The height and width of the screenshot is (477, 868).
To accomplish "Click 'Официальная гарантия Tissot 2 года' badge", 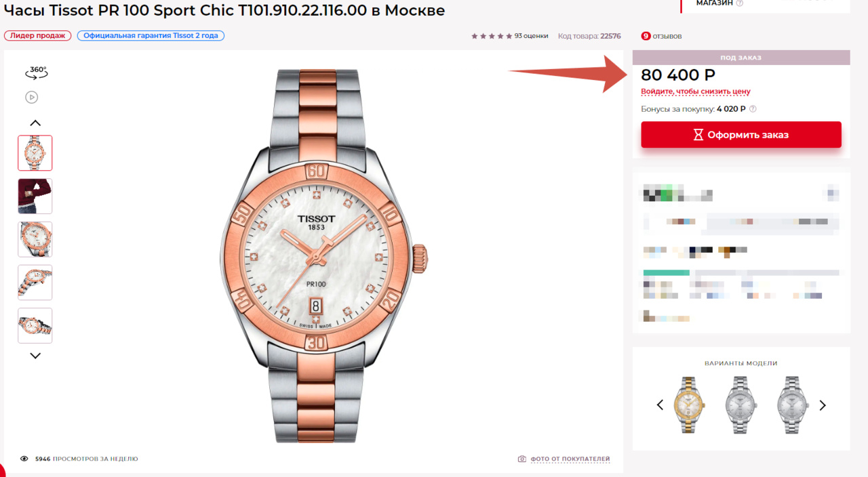I will 151,35.
